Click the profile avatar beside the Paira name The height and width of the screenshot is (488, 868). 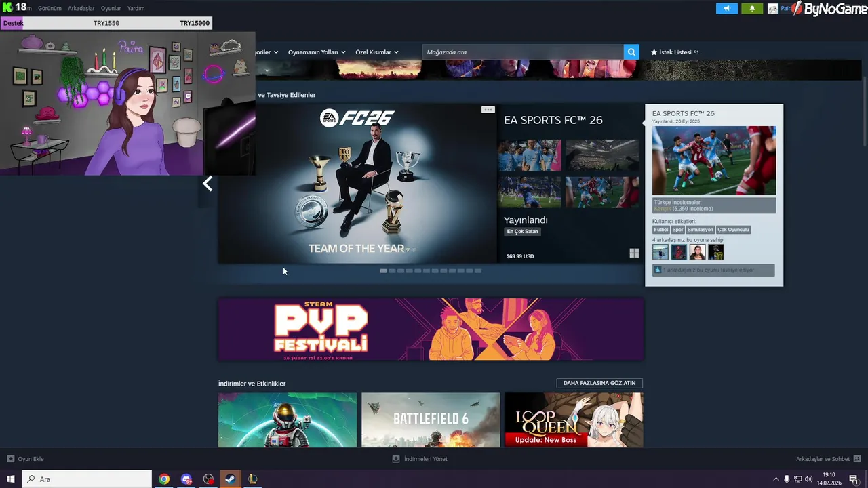tap(773, 9)
